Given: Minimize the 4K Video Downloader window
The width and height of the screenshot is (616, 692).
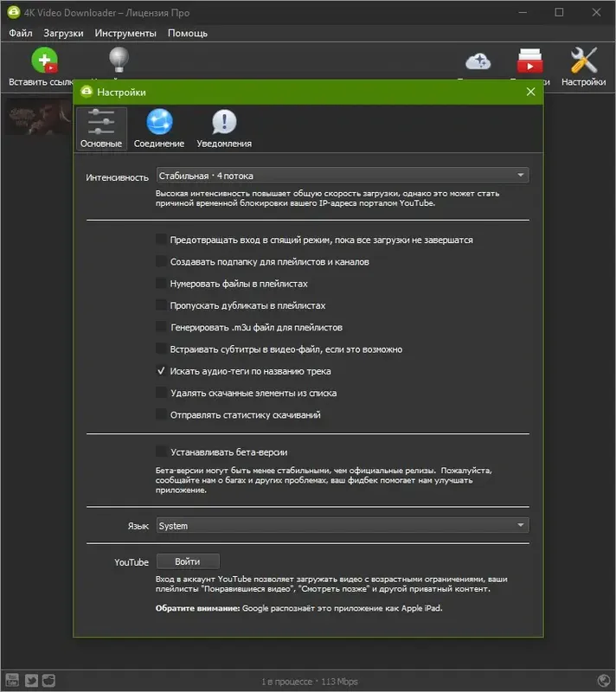Looking at the screenshot, I should tap(523, 12).
